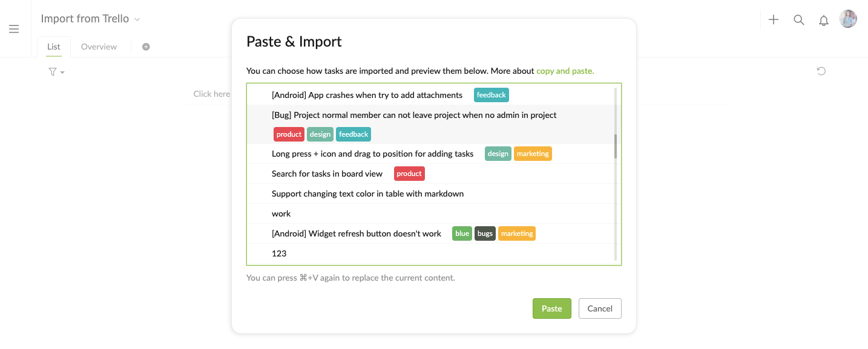Open user profile avatar

pyautogui.click(x=848, y=19)
